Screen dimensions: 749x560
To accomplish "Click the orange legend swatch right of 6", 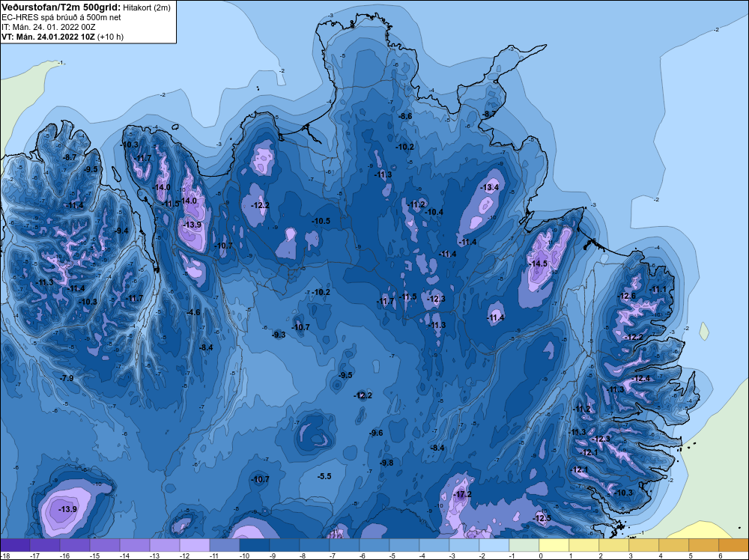I will point(734,545).
